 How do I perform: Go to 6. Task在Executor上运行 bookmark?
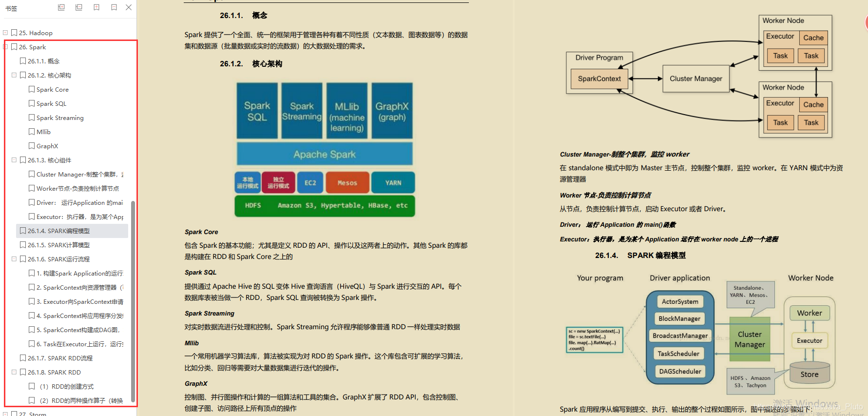coord(80,344)
